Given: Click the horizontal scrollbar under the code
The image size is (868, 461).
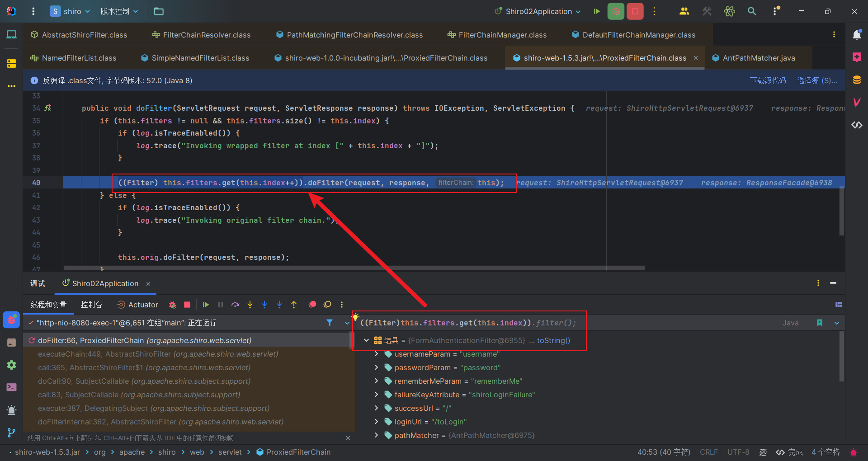Looking at the screenshot, I should pyautogui.click(x=354, y=268).
